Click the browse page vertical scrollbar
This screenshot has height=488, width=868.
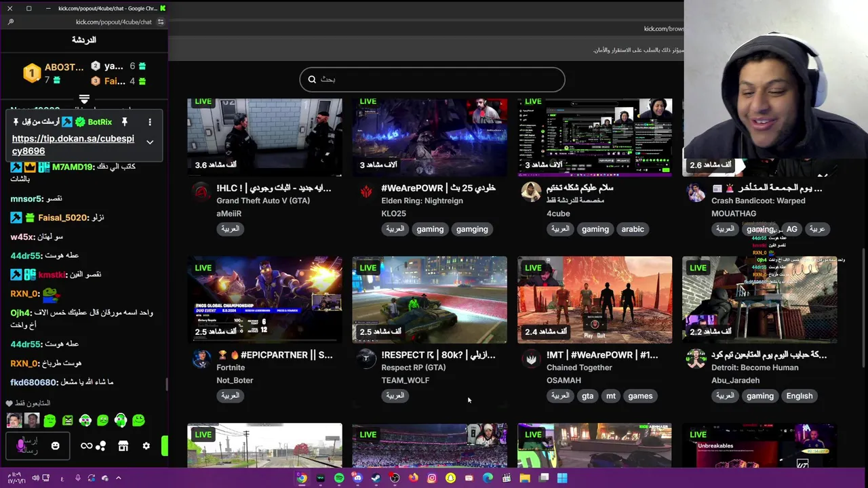click(863, 308)
